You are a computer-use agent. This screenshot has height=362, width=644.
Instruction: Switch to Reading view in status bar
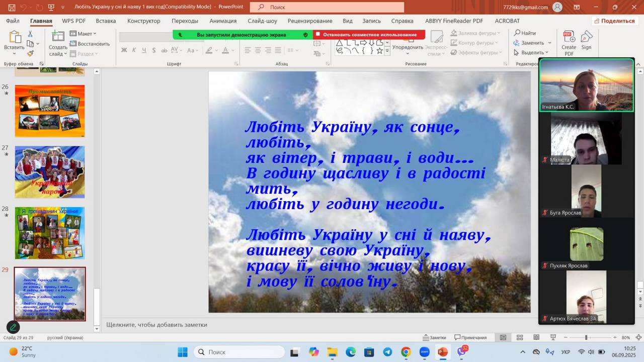pos(536,337)
